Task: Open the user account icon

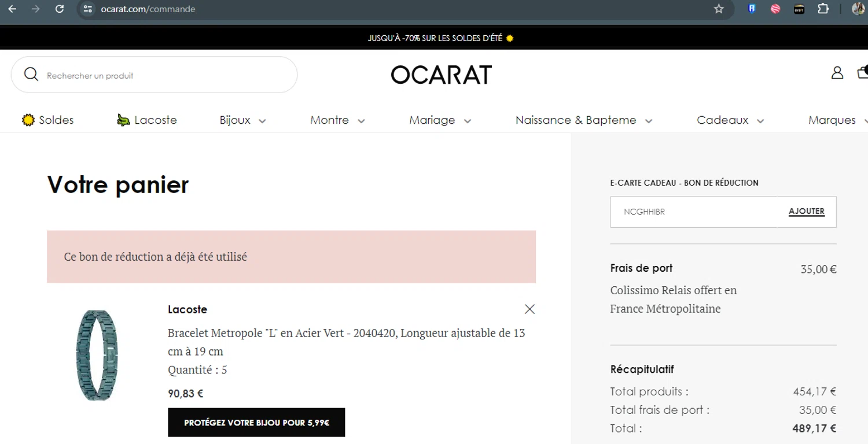Action: [x=837, y=73]
